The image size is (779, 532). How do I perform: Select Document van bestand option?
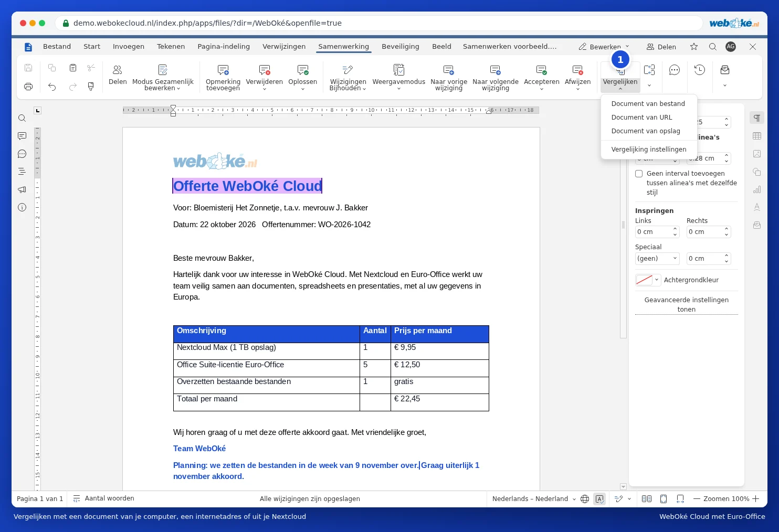[648, 104]
